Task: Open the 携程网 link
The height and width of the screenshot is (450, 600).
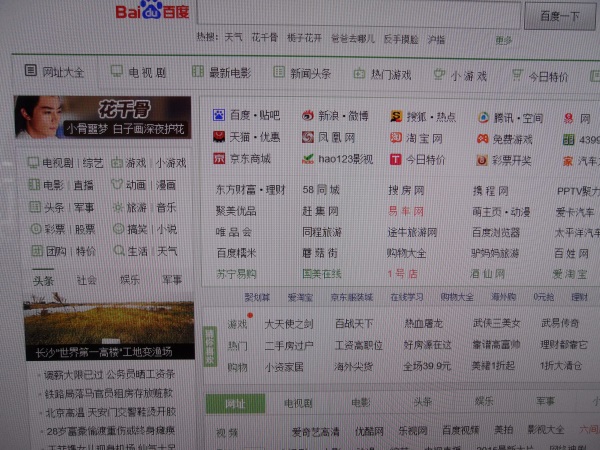Action: tap(491, 191)
